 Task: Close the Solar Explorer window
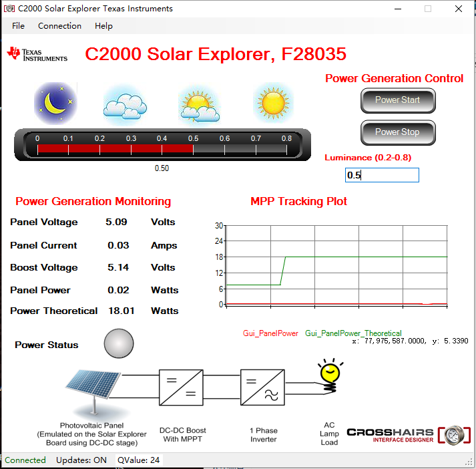(459, 9)
